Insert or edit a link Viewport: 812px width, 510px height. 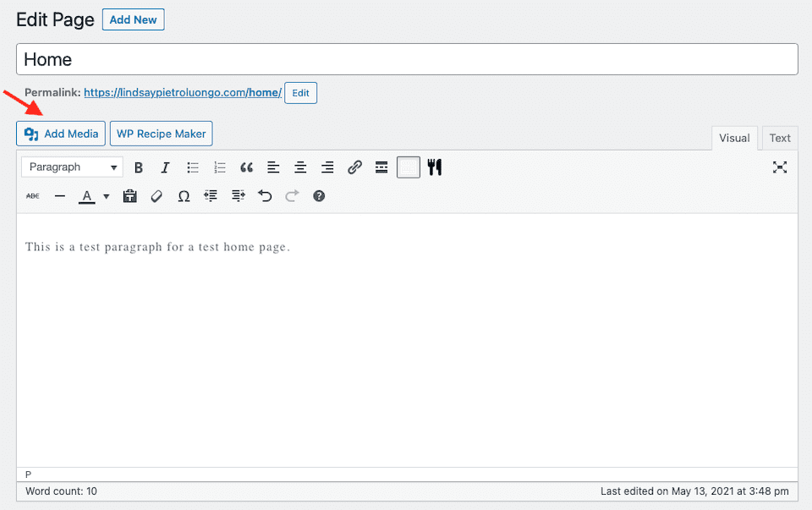pyautogui.click(x=354, y=167)
